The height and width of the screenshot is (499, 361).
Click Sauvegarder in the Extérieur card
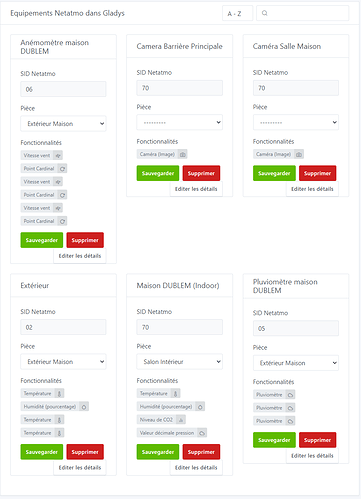42,452
